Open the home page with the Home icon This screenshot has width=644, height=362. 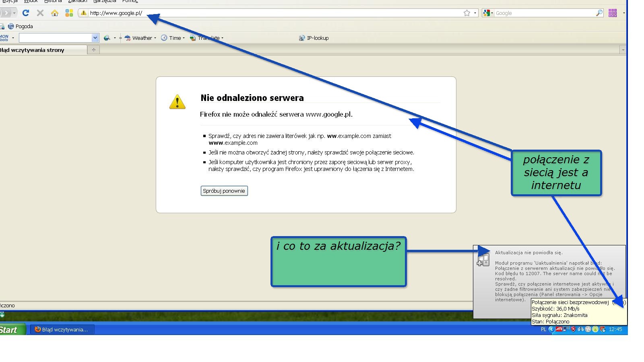coord(55,12)
